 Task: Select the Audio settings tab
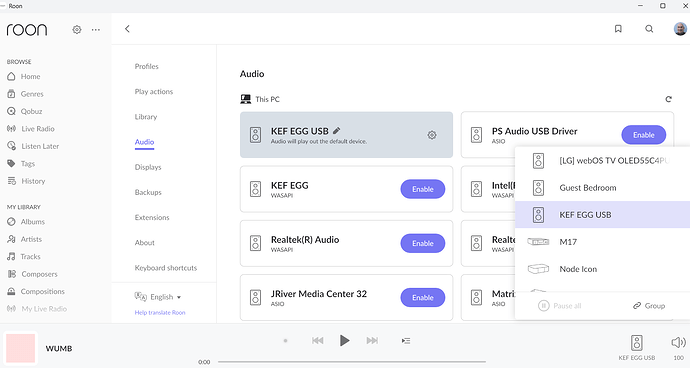144,142
